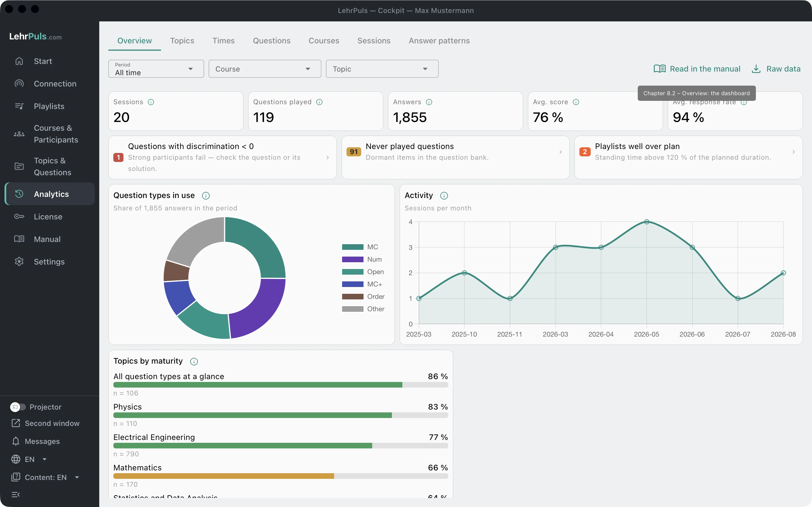Image resolution: width=812 pixels, height=507 pixels.
Task: Click the Mathematics maturity progress bar
Action: point(281,476)
